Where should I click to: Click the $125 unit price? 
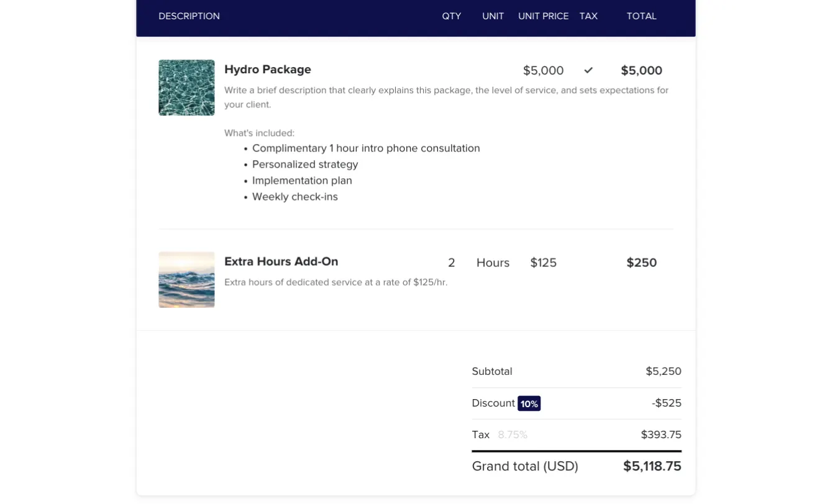tap(543, 263)
